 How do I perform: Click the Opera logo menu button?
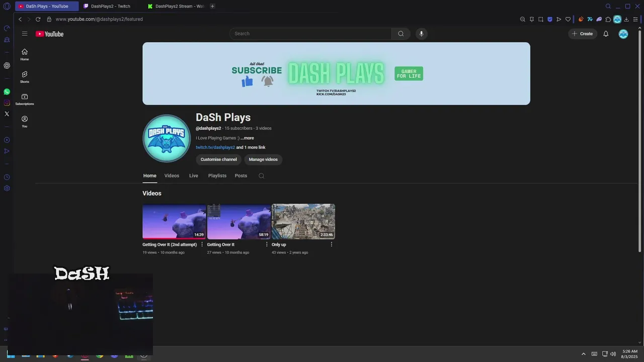coord(7,6)
